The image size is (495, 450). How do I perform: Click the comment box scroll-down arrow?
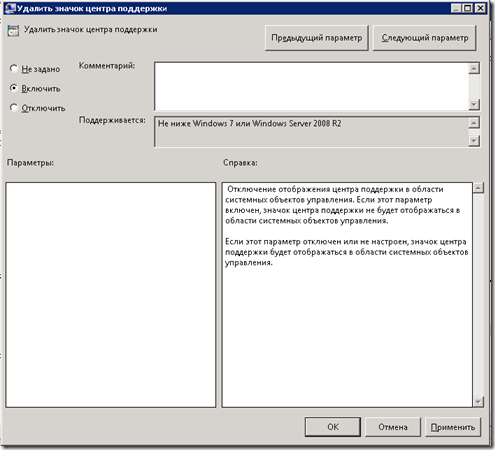click(x=474, y=105)
